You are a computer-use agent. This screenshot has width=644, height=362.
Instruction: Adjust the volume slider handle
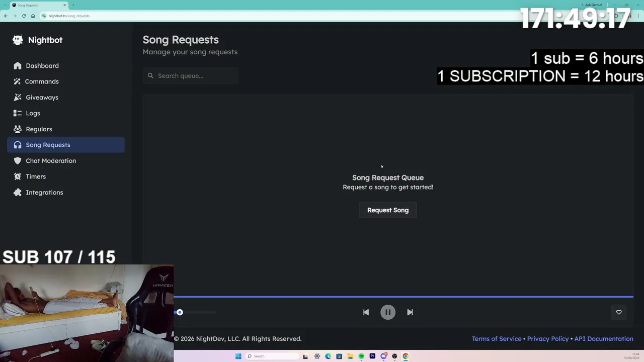[x=180, y=312]
